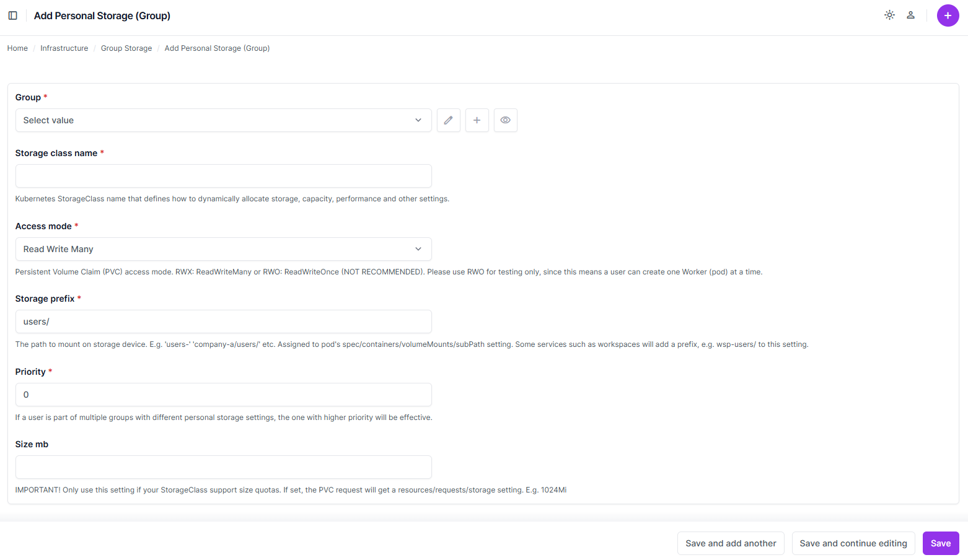Open Group Storage breadcrumb link
968x560 pixels.
click(126, 48)
